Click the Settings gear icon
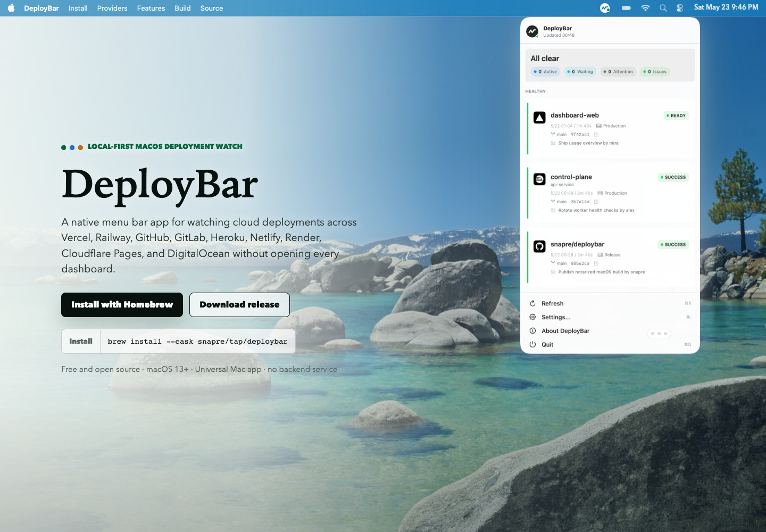The image size is (766, 532). pyautogui.click(x=532, y=317)
